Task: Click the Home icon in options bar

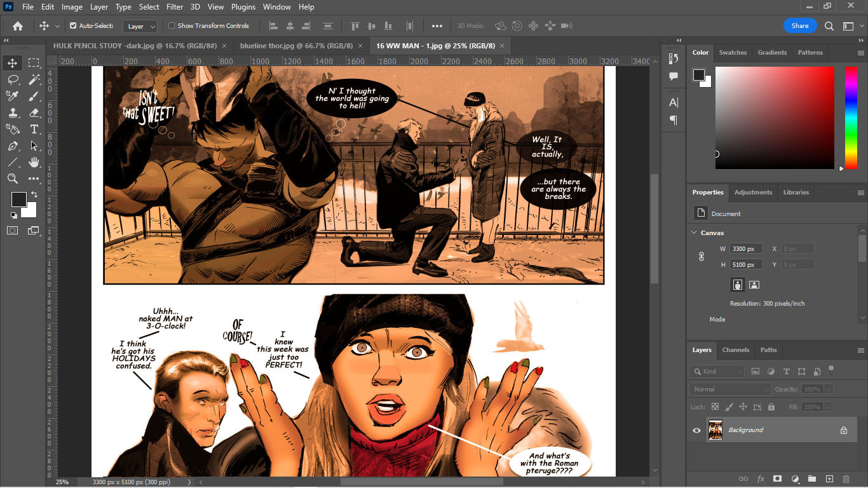Action: pyautogui.click(x=18, y=26)
